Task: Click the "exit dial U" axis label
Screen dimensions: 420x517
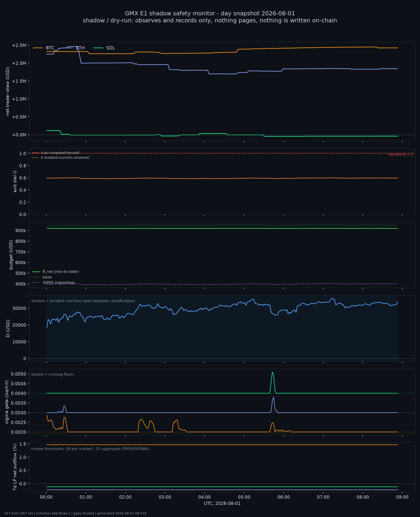Action: click(15, 181)
